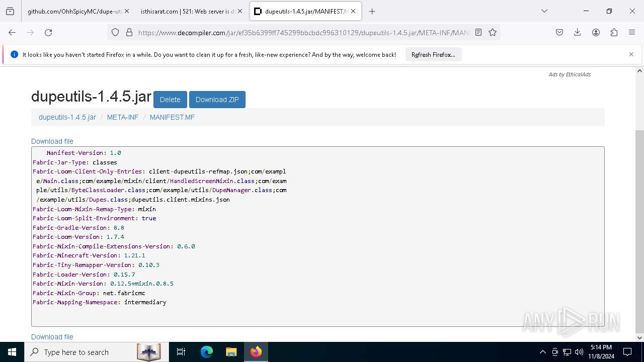Image resolution: width=644 pixels, height=362 pixels.
Task: Open Firefox View icon in tab strip
Action: tap(10, 11)
